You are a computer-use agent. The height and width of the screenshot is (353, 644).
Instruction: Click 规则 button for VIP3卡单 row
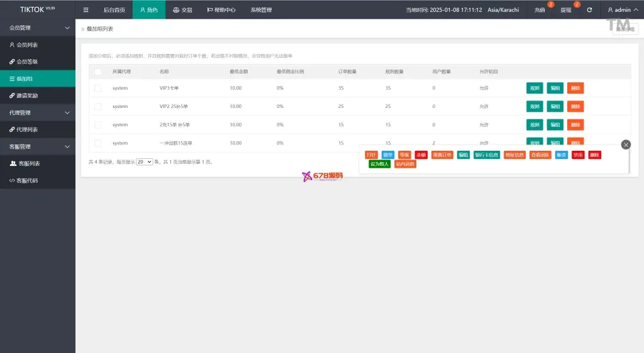click(535, 89)
